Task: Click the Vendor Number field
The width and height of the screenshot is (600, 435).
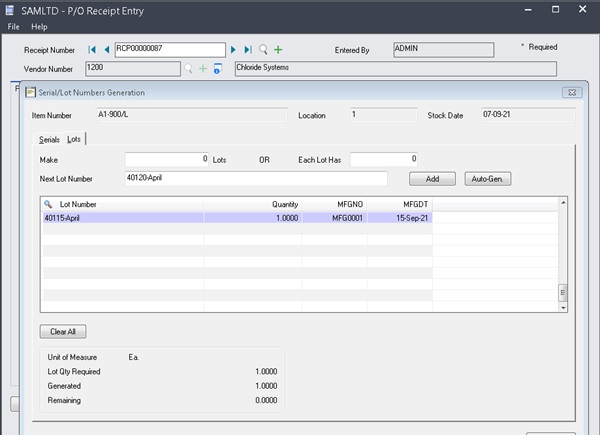Action: click(133, 69)
